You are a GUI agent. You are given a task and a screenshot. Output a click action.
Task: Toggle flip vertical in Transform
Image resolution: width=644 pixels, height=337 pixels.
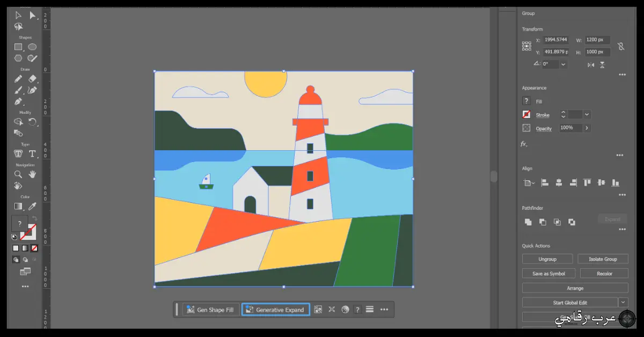pyautogui.click(x=603, y=64)
